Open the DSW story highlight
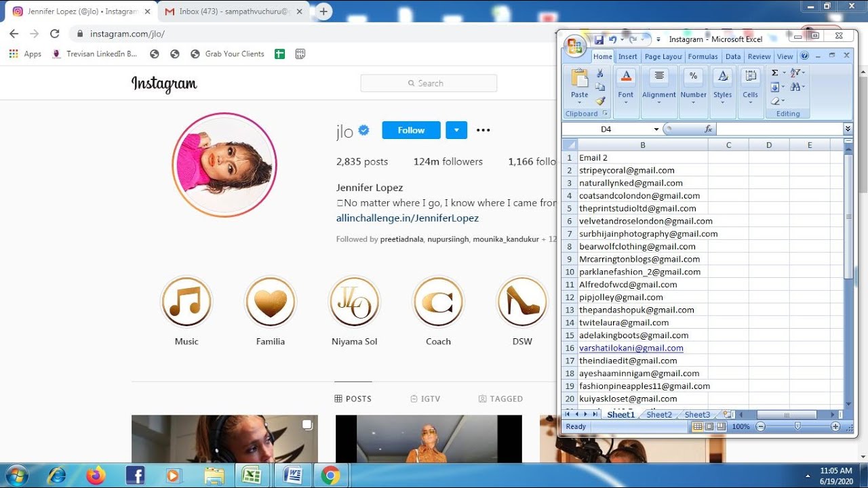 522,302
